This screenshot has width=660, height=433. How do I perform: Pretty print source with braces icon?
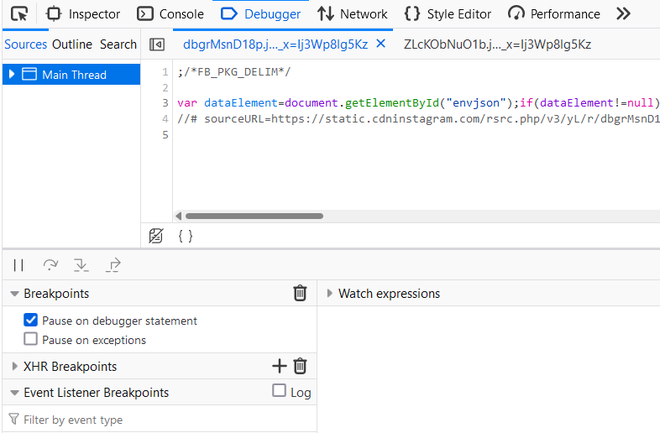click(185, 236)
